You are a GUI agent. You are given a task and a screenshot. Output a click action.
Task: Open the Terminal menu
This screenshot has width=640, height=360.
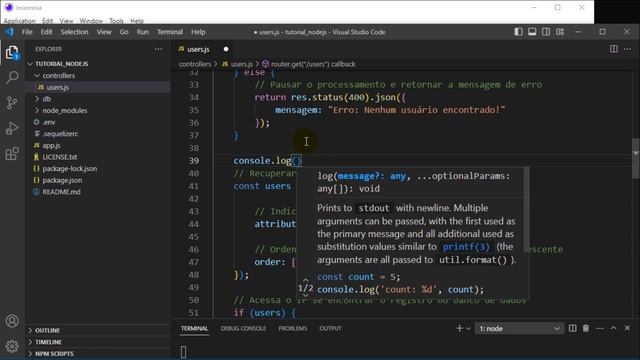170,32
